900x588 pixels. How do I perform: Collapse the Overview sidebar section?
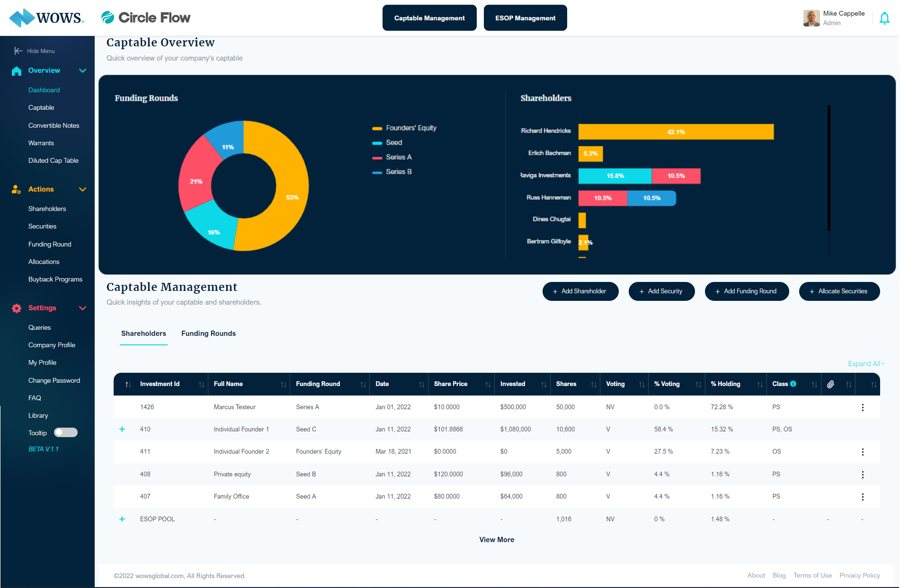[83, 70]
